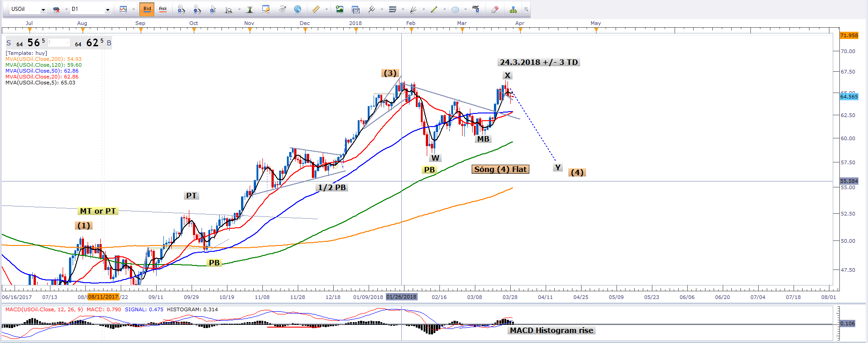Select the ellipse shape tool
The height and width of the screenshot is (343, 868).
tap(455, 9)
